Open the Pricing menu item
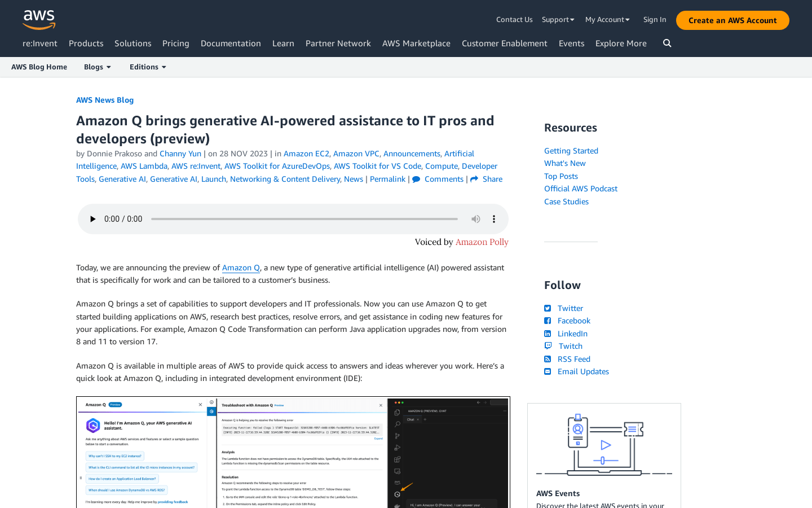 coord(176,43)
